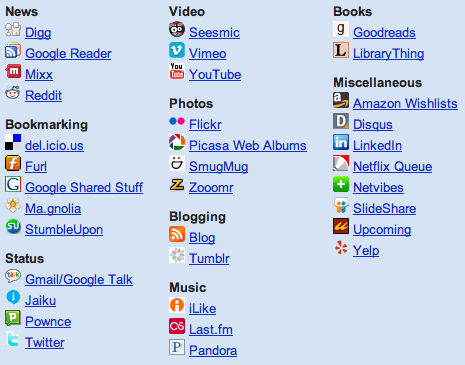Open the Flickr link
465x365 pixels.
point(205,125)
